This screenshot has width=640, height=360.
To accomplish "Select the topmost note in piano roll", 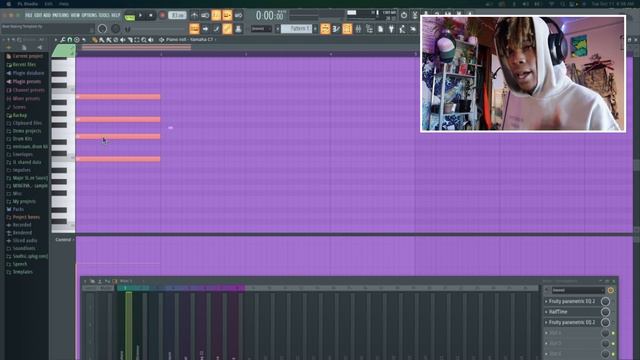I will click(x=118, y=97).
